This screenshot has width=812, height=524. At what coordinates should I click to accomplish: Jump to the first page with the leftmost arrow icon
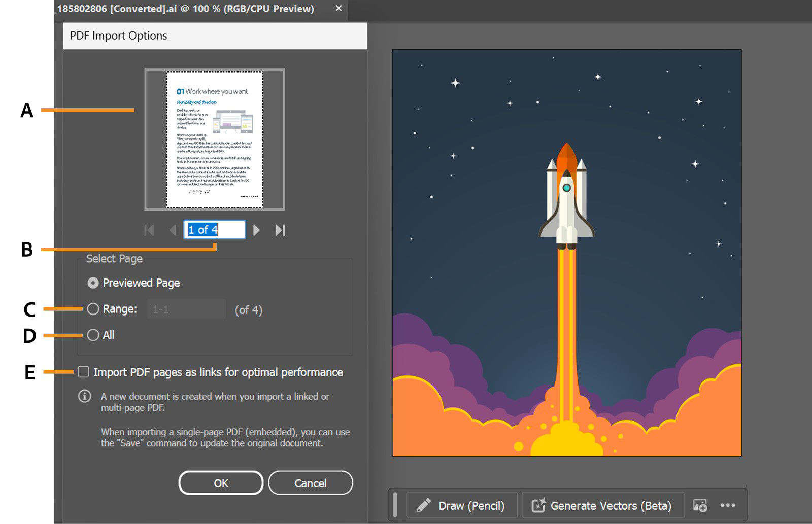[x=149, y=230]
